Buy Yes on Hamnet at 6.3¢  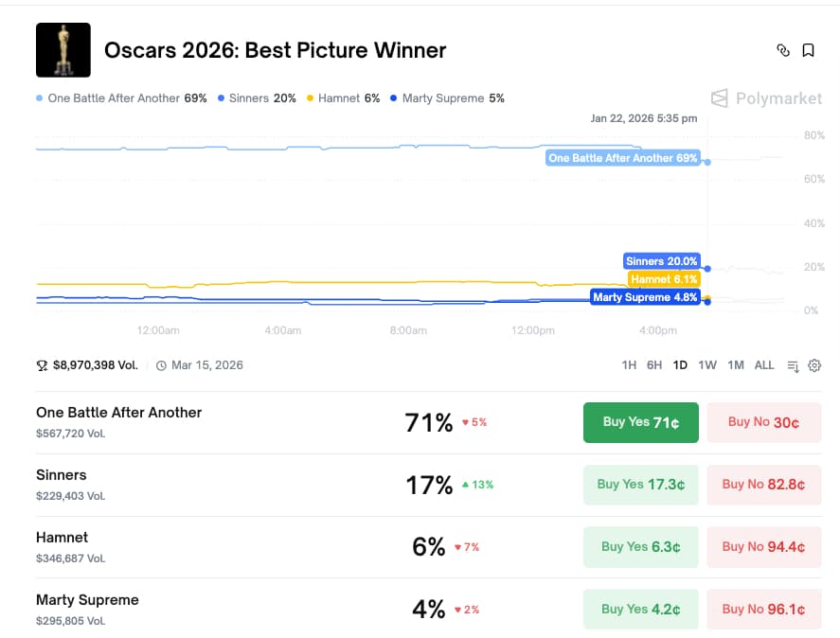coord(640,547)
